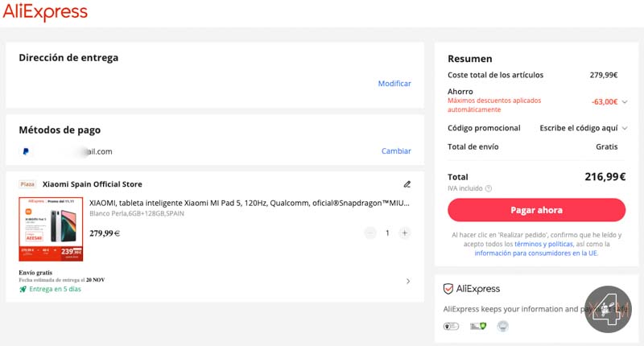Click the rocket icon beside Entrega en 5 días

click(x=23, y=289)
